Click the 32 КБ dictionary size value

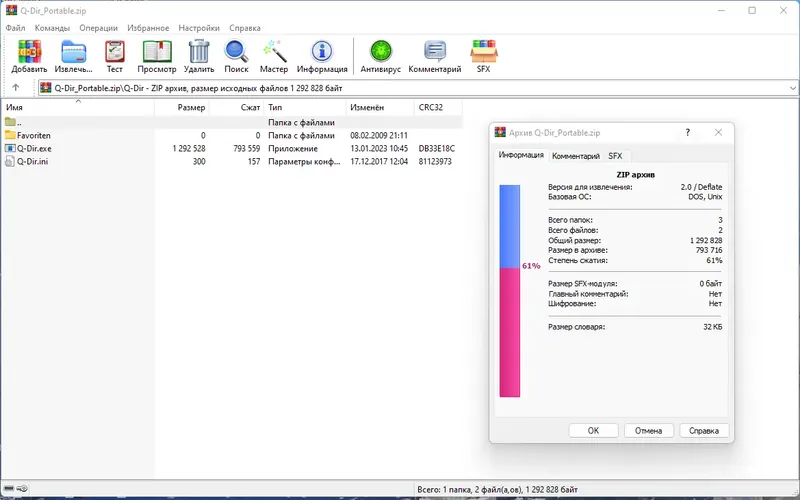713,327
